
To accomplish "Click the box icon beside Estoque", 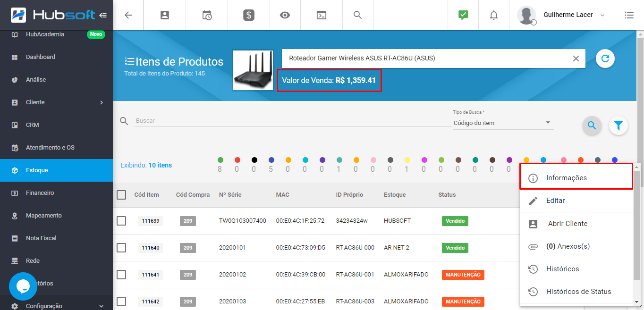I will pyautogui.click(x=15, y=170).
